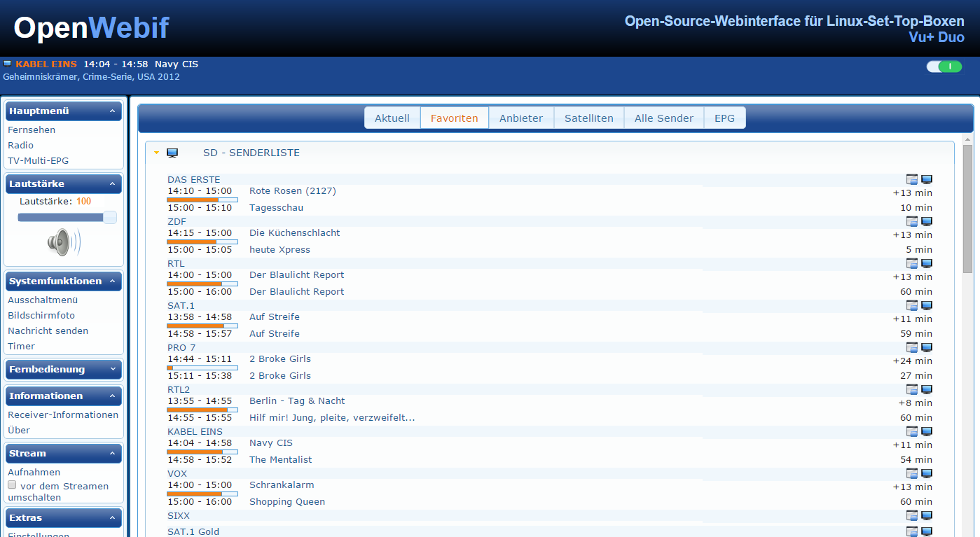Open the Radio link
The width and height of the screenshot is (980, 537).
click(x=20, y=145)
